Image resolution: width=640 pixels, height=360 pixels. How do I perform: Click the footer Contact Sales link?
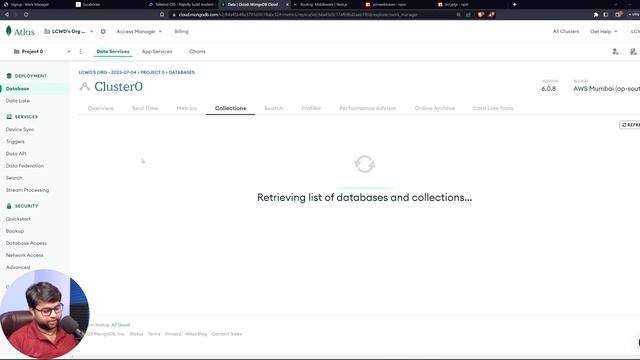pos(227,334)
